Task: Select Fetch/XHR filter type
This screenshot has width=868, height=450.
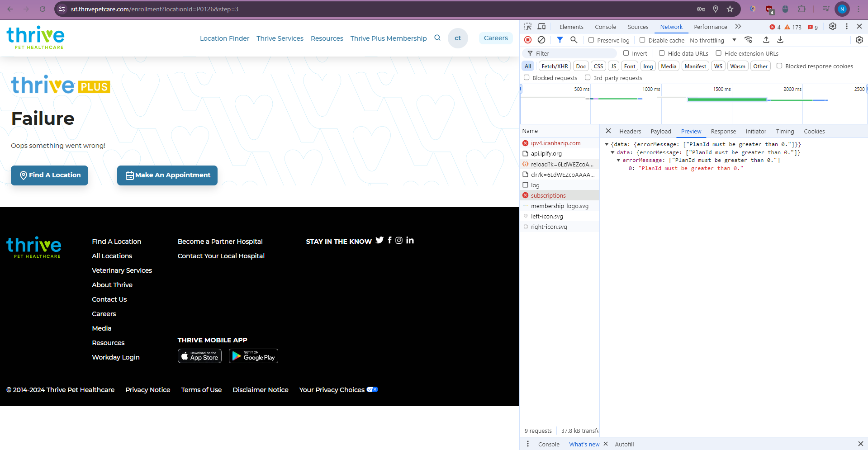Action: [555, 66]
